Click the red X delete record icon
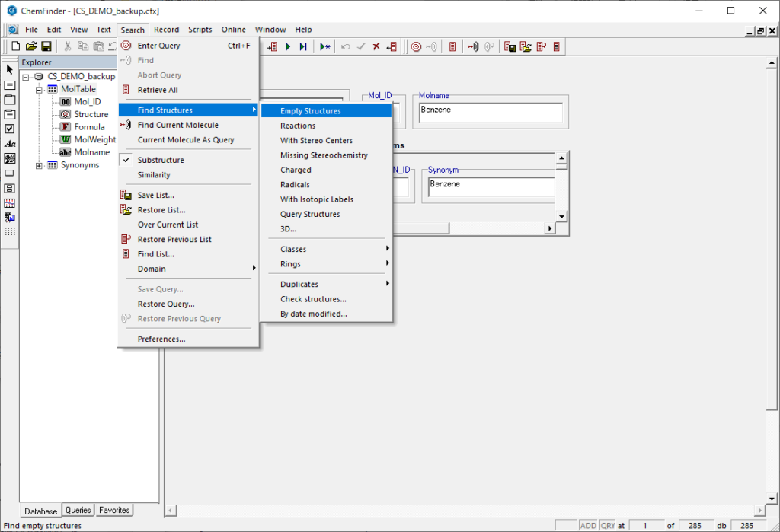The height and width of the screenshot is (532, 780). 376,46
